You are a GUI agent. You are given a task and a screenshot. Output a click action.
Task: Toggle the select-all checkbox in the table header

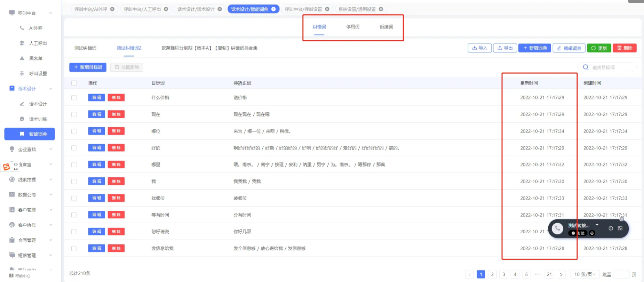(x=74, y=83)
